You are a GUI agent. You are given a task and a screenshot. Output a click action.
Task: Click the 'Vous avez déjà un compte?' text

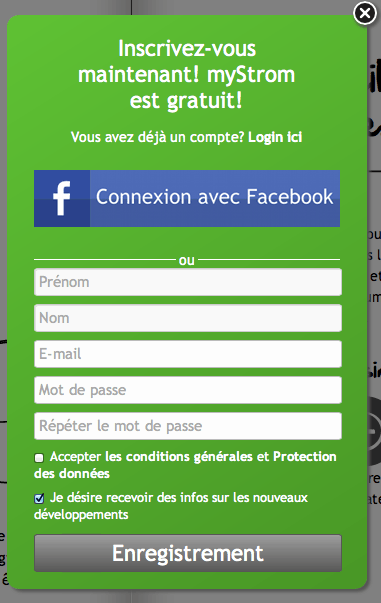click(158, 137)
